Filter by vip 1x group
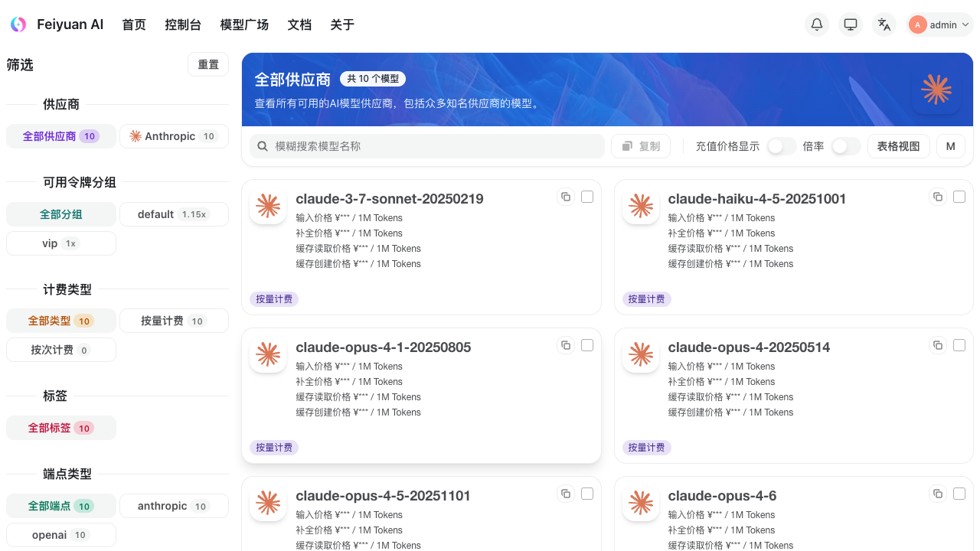 click(61, 243)
